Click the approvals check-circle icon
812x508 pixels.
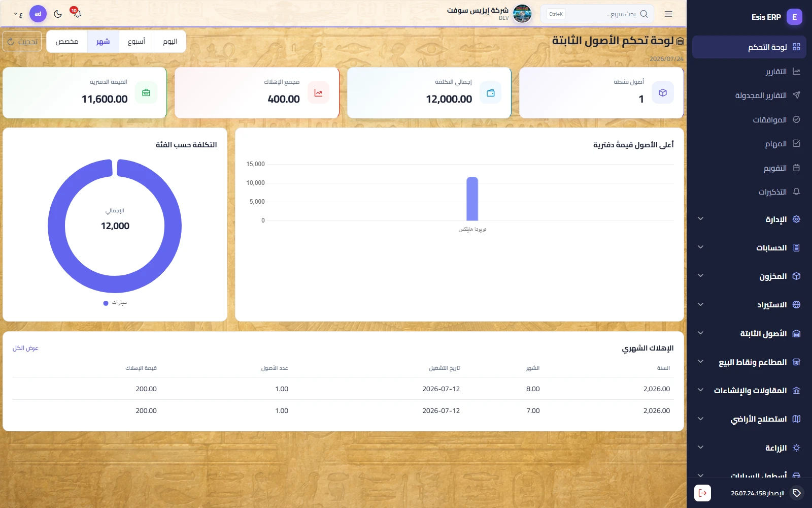click(796, 119)
